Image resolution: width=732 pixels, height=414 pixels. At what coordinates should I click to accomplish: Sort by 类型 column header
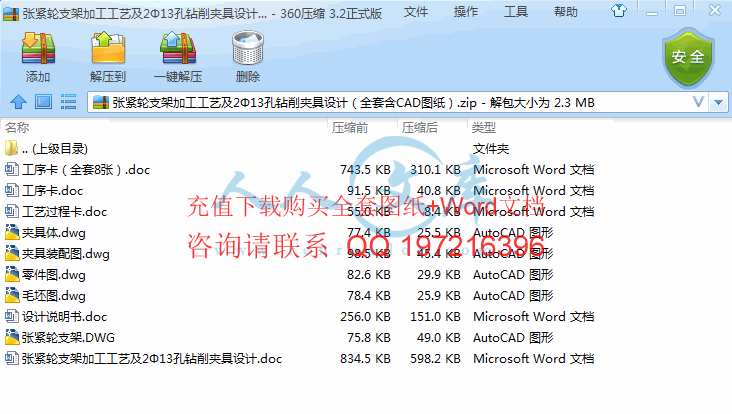tap(484, 127)
